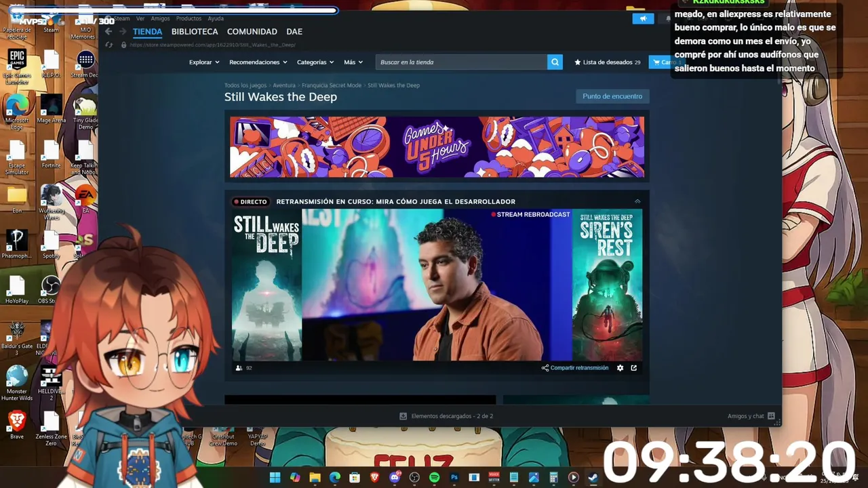Switch to the TIENDA tab

(147, 31)
